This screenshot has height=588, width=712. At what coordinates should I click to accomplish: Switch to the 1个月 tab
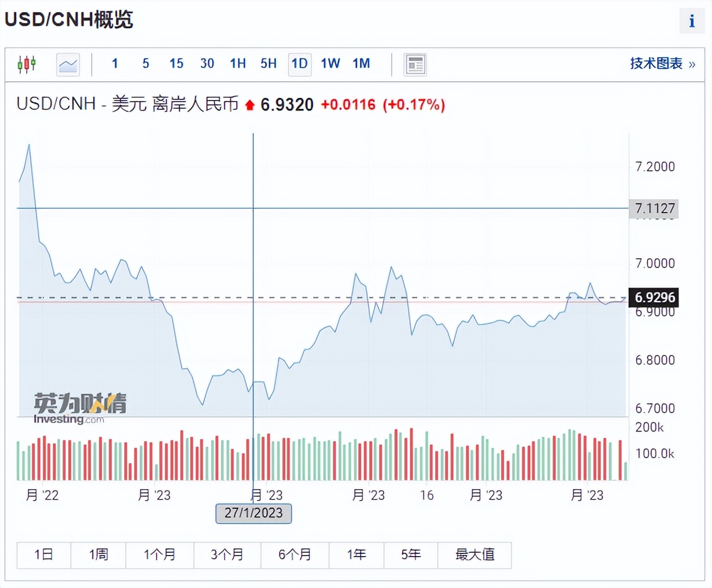[160, 555]
